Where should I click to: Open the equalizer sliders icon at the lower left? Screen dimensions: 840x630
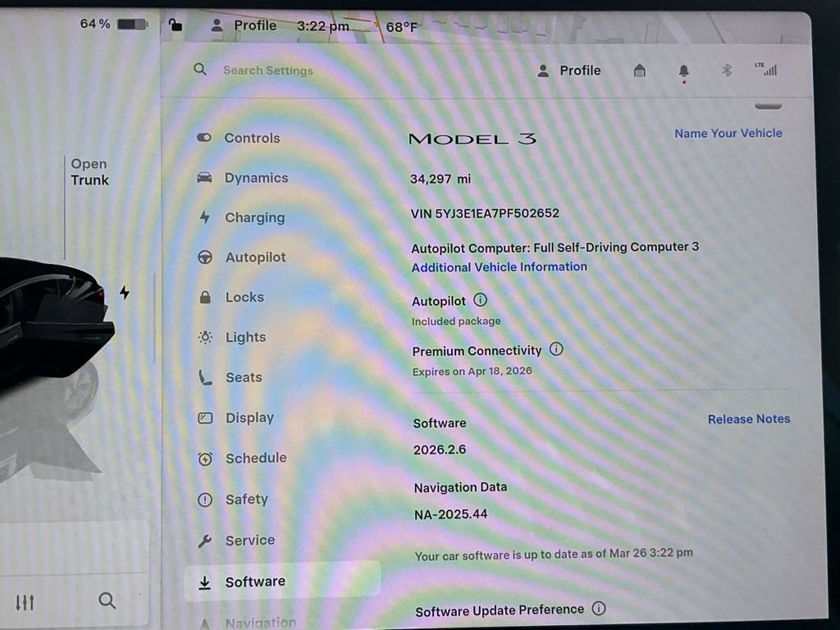(x=25, y=603)
